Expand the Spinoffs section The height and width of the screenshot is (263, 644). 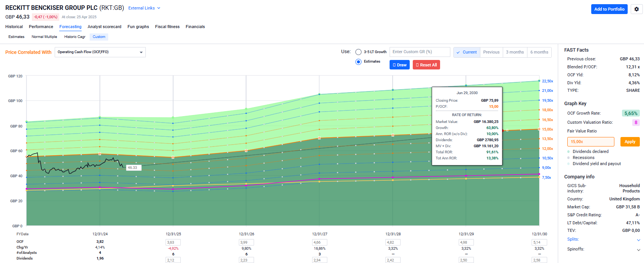point(638,250)
